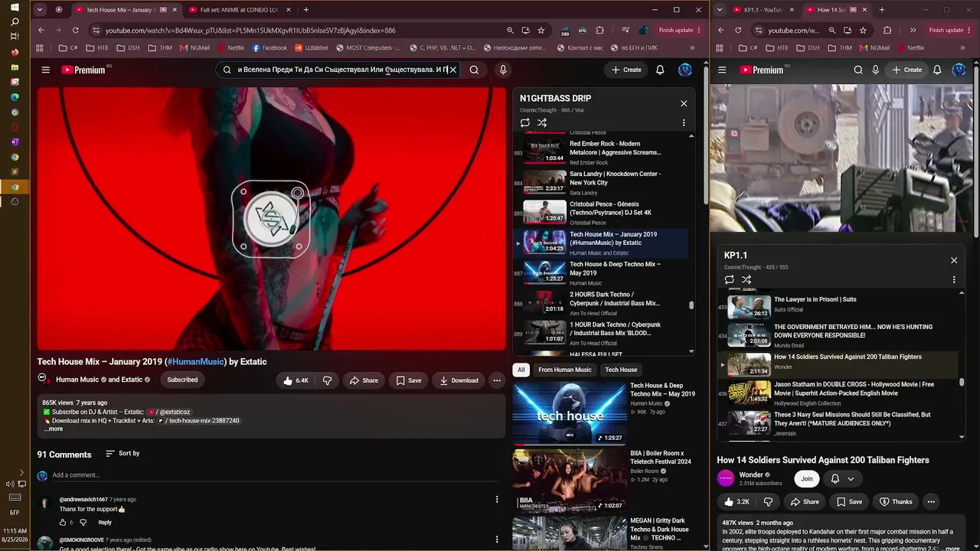
Task: Start voice search in left YouTube window
Action: [x=503, y=70]
